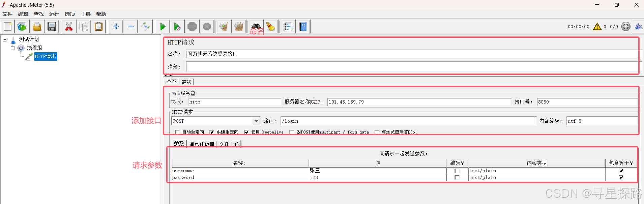644x204 pixels.
Task: Toggle 包含等于 checkbox for password row
Action: (x=621, y=177)
